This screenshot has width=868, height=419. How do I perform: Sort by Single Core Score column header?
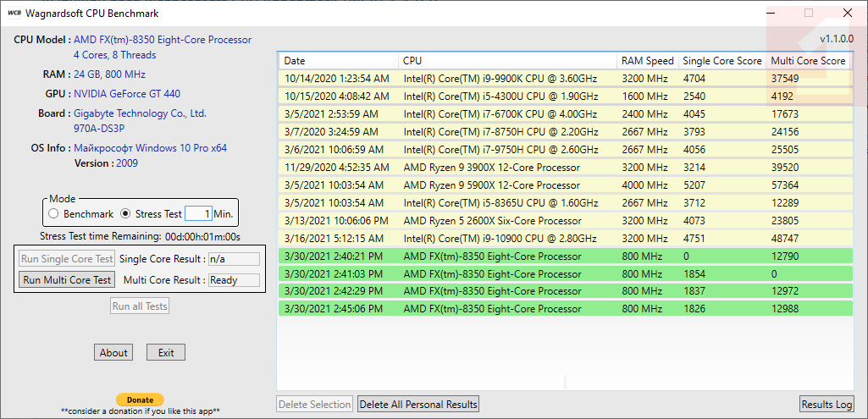click(721, 61)
